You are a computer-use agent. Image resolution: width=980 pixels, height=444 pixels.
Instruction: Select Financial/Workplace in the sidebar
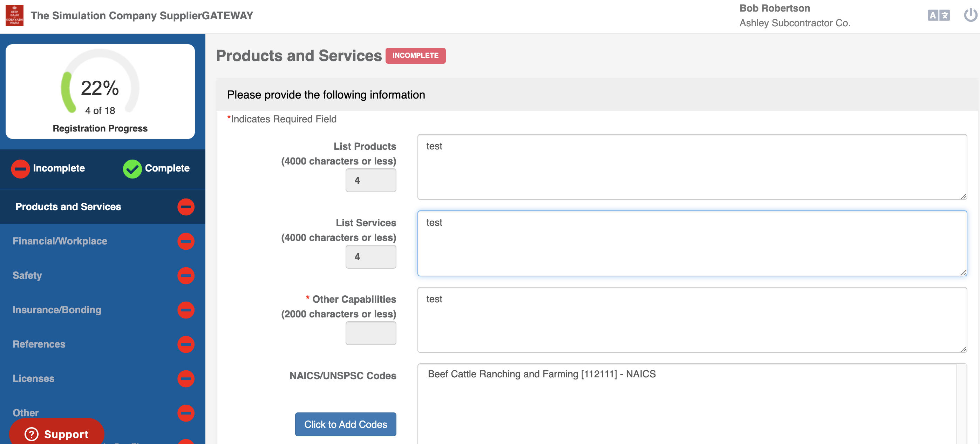coord(60,241)
